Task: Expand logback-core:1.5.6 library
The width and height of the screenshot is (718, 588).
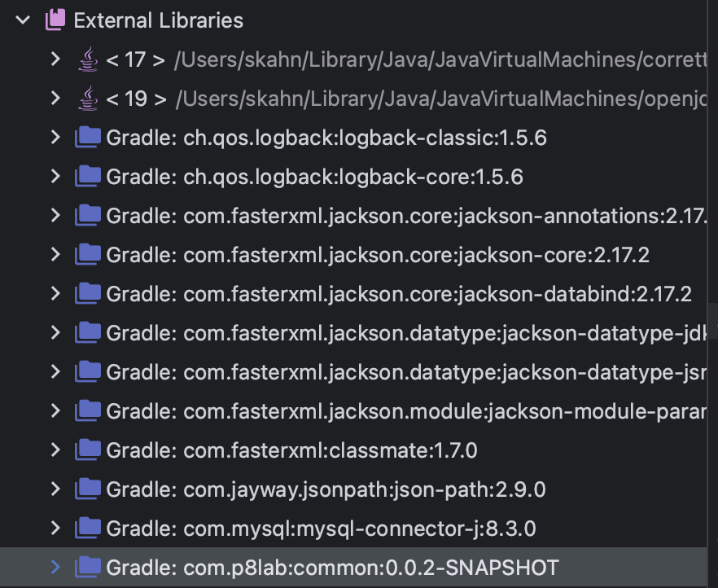Action: coord(55,176)
